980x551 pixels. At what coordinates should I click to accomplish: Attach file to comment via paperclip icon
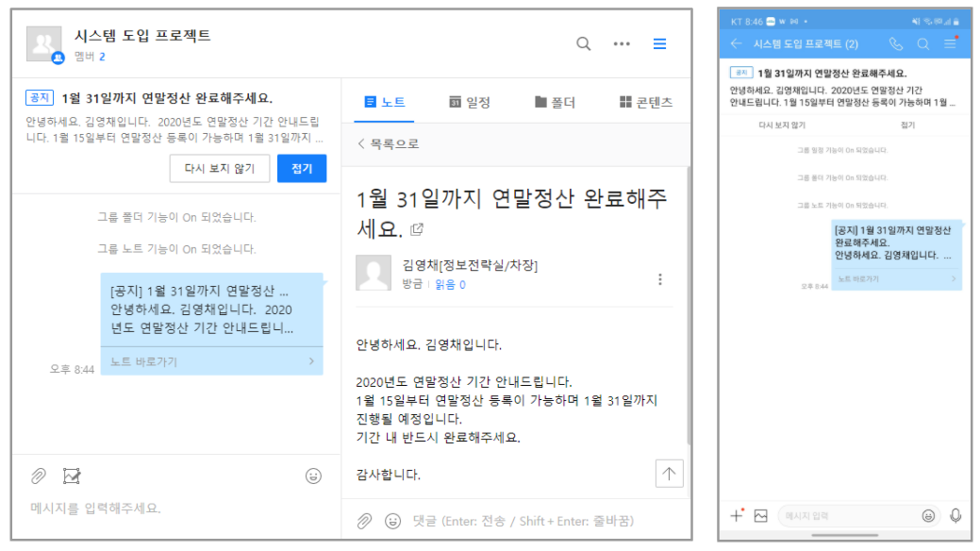(x=364, y=521)
